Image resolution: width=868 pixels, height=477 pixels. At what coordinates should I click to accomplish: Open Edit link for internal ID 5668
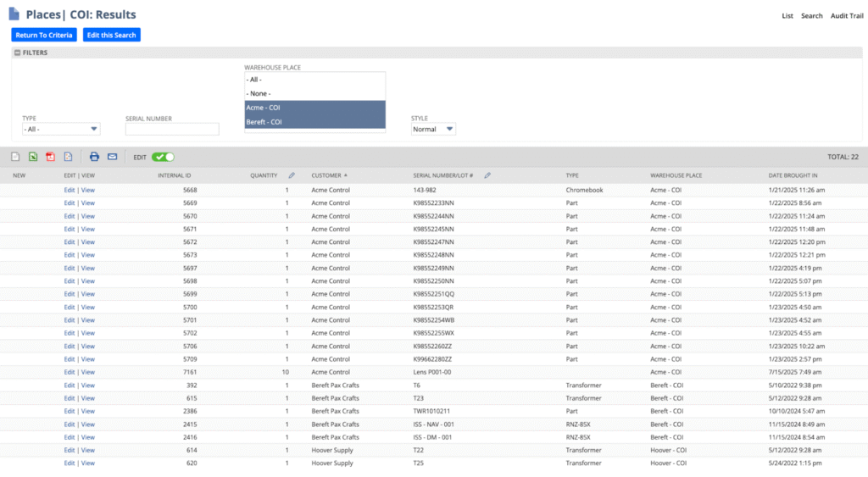[x=70, y=190]
